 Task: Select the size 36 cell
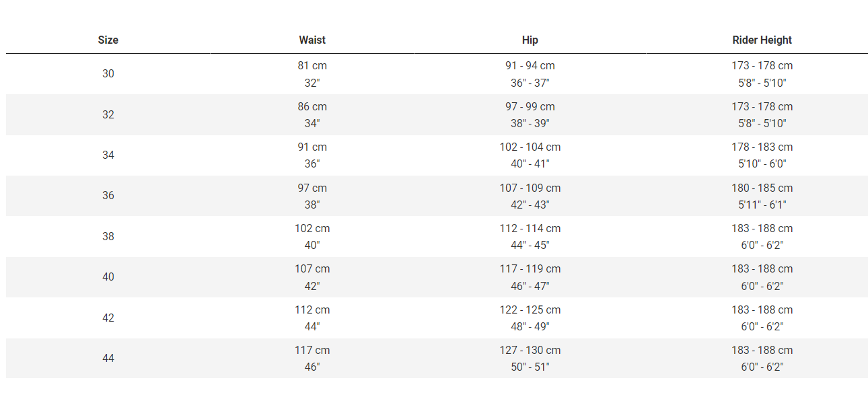pyautogui.click(x=108, y=196)
